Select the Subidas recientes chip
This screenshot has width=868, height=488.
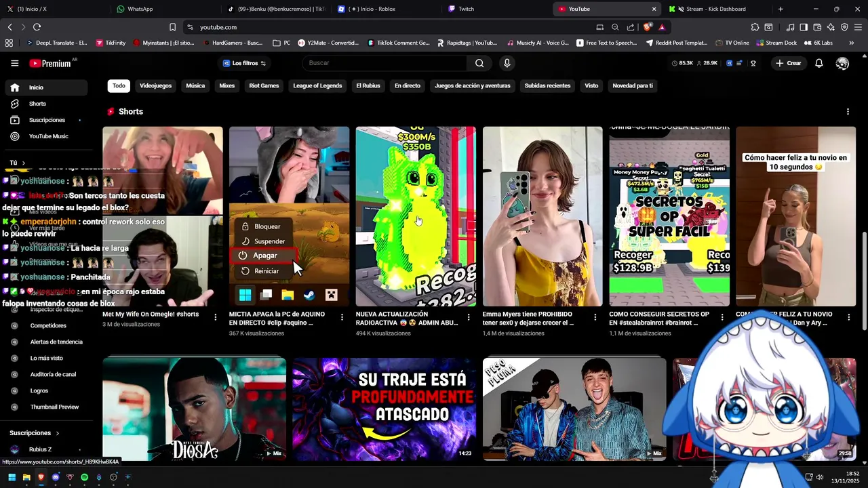[x=548, y=86]
